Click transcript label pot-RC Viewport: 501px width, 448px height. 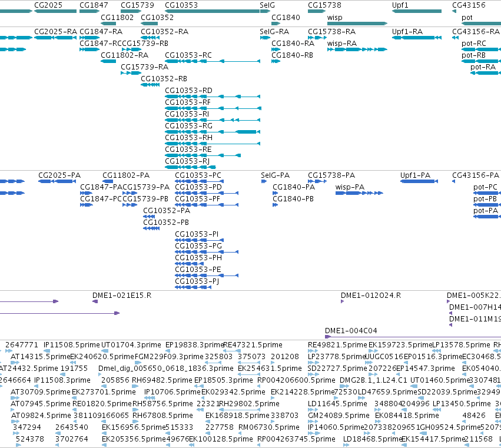pyautogui.click(x=474, y=44)
